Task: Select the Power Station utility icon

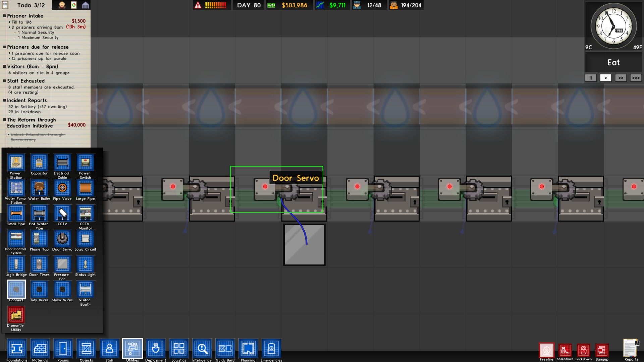Action: tap(16, 163)
